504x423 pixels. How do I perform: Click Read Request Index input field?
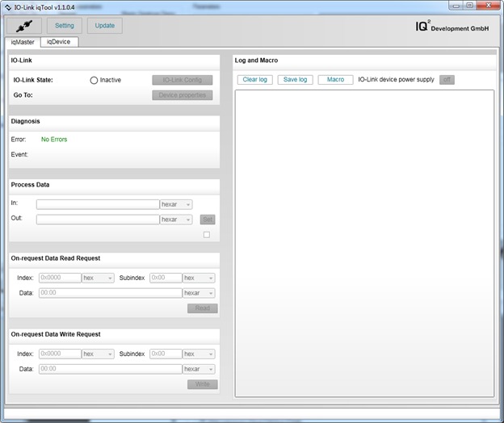[x=60, y=278]
